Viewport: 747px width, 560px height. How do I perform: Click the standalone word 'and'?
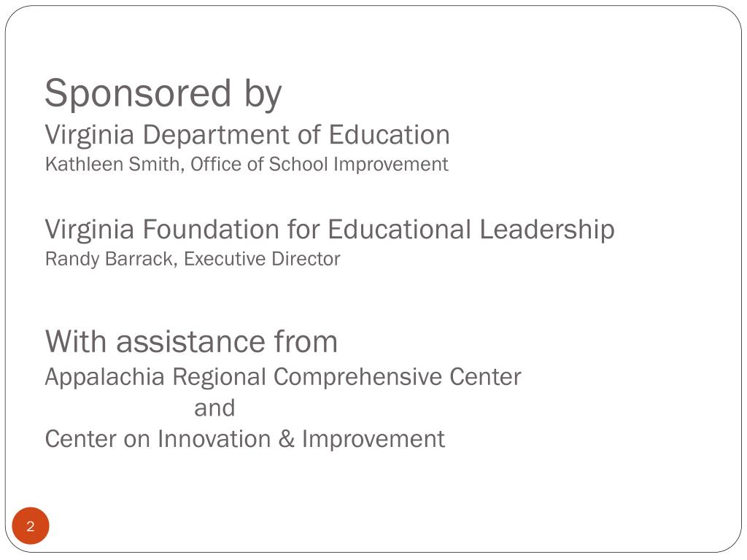tap(215, 408)
